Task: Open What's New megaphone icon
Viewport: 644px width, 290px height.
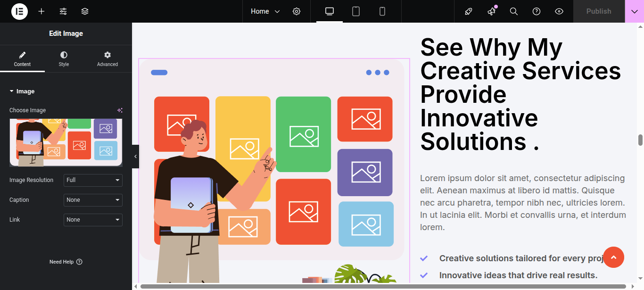Action: 491,11
